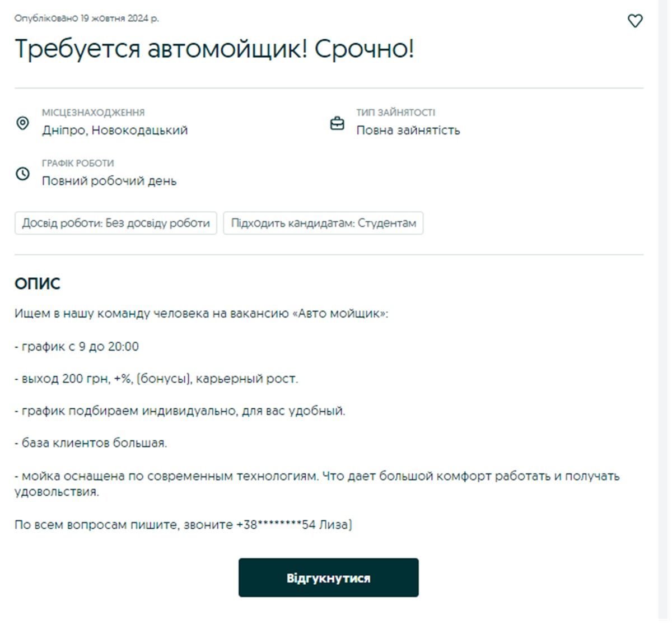Click the clock work schedule icon

coord(22,174)
